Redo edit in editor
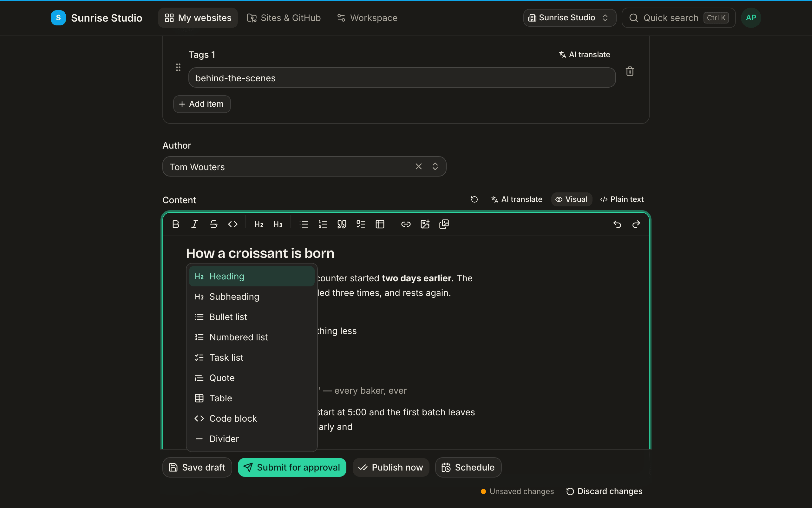The image size is (812, 508). click(x=636, y=224)
